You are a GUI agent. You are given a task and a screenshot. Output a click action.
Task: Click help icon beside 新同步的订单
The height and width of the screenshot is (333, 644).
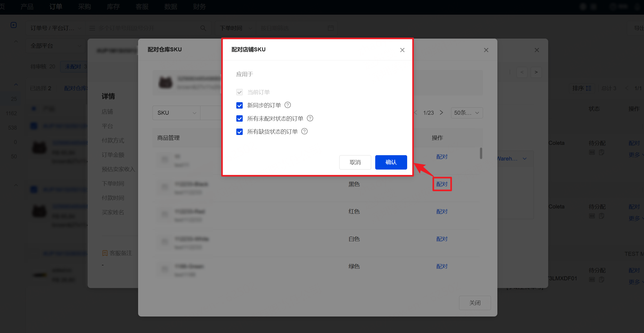click(x=287, y=105)
